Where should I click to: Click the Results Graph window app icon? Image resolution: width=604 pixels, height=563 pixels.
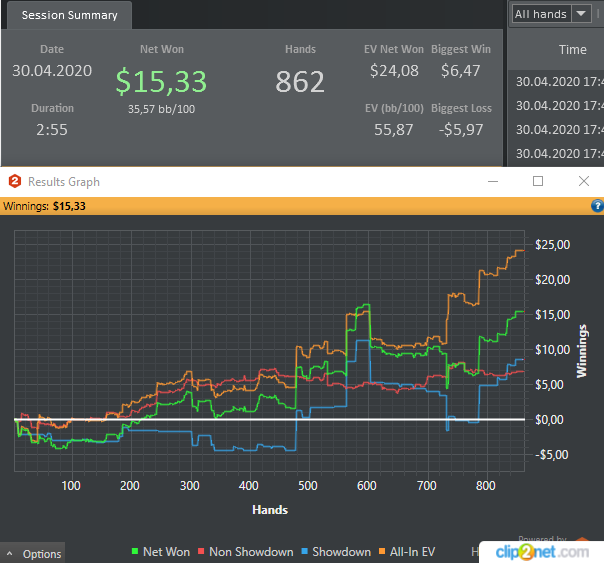(15, 181)
